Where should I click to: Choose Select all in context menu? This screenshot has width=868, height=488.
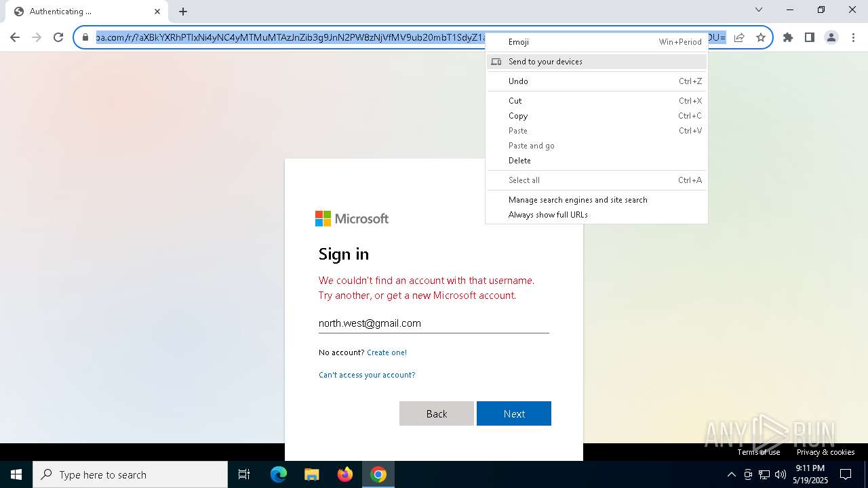click(597, 180)
